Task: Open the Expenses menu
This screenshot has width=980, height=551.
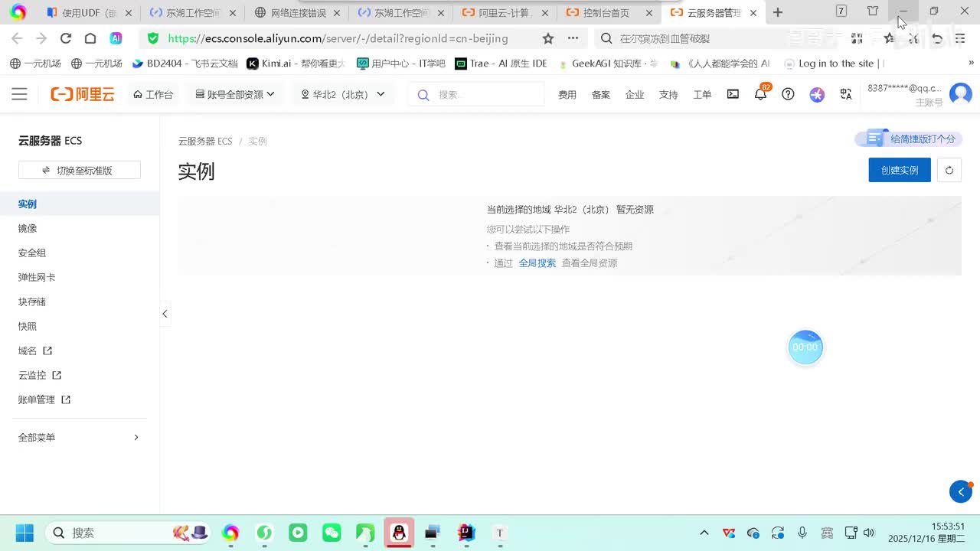Action: pyautogui.click(x=567, y=94)
